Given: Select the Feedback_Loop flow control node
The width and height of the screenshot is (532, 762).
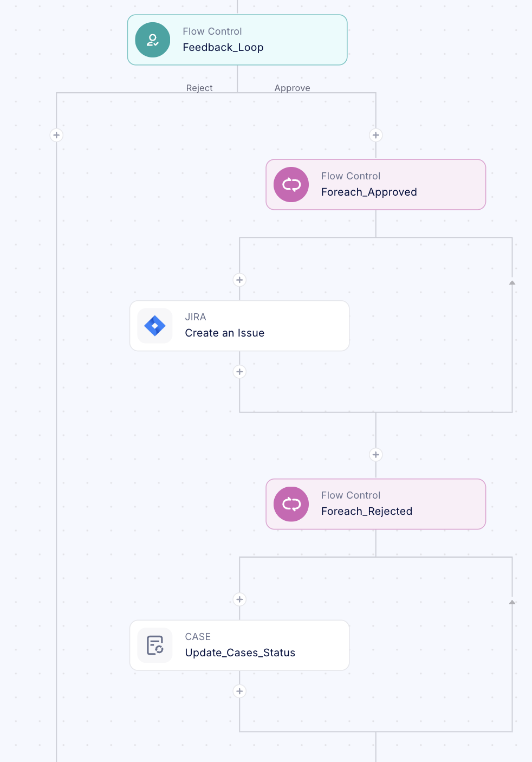Looking at the screenshot, I should point(237,40).
